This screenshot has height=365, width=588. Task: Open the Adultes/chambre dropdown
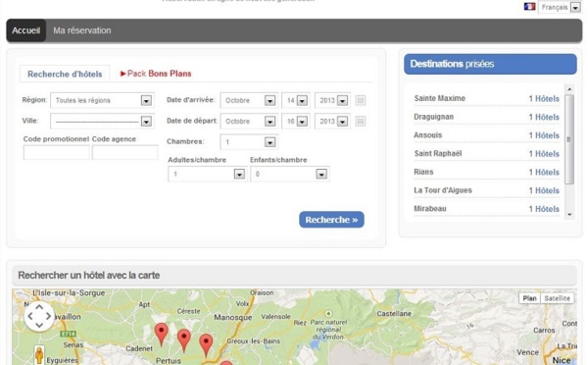208,174
